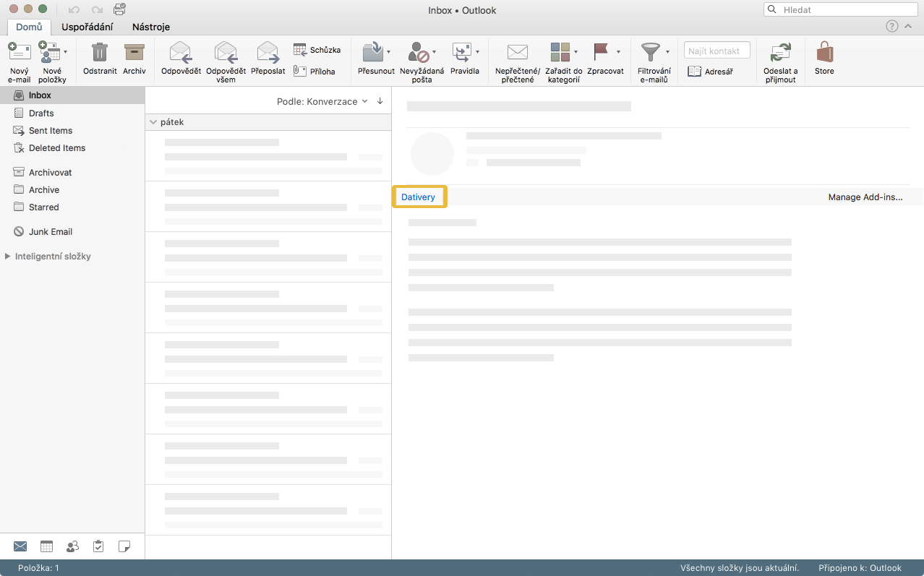Archive message with the Archiv icon

tap(134, 53)
